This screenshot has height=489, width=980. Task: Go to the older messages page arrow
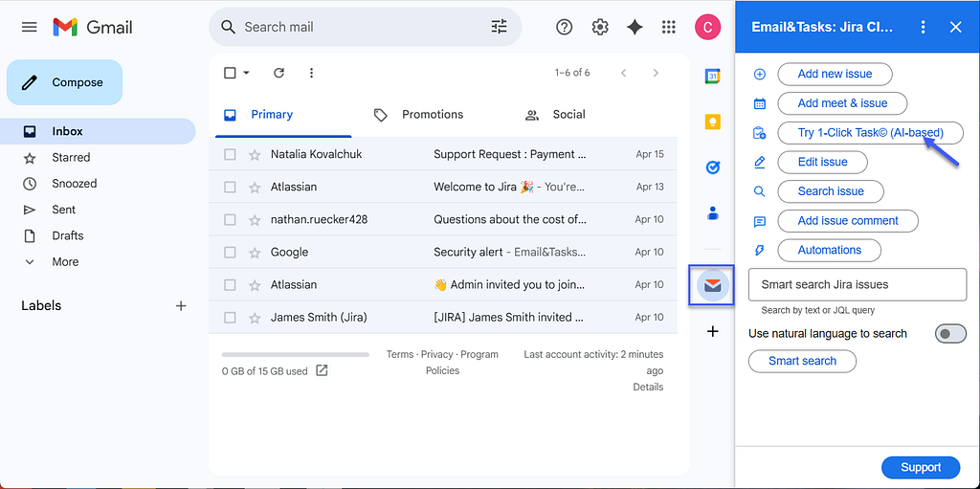pyautogui.click(x=656, y=73)
